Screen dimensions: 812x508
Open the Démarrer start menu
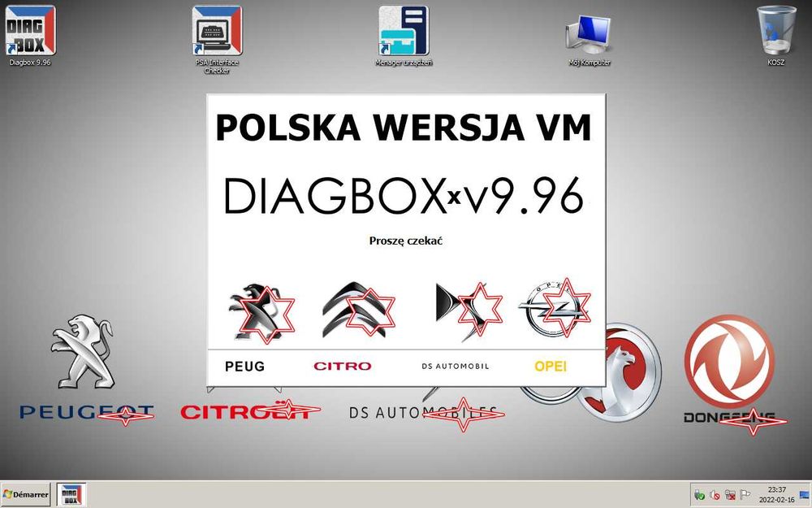(25, 494)
